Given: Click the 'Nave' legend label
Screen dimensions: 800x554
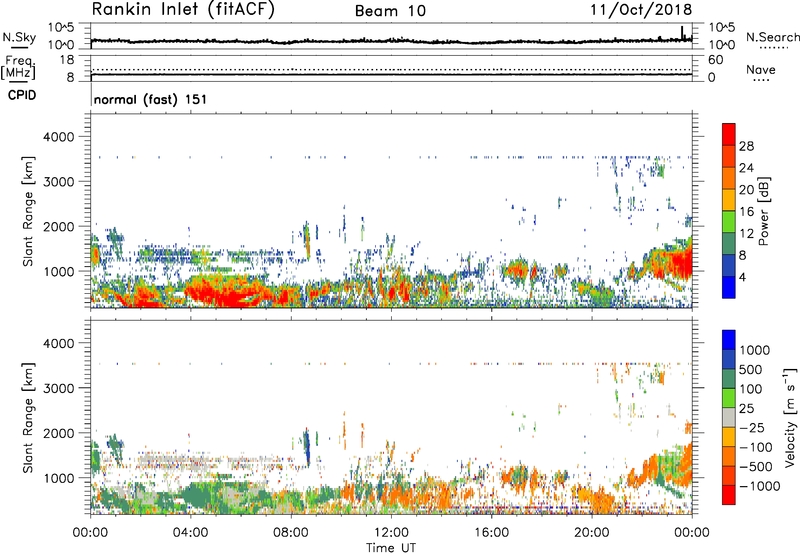Looking at the screenshot, I should (760, 70).
